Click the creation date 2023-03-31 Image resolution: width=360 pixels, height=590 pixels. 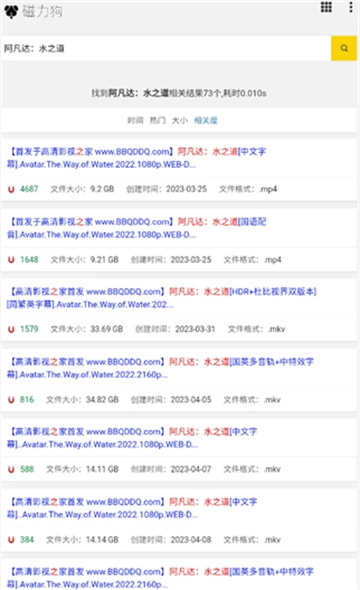pos(195,329)
